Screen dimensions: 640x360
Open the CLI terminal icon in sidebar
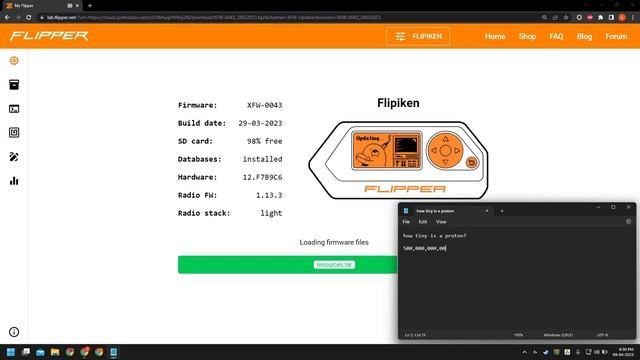point(14,109)
